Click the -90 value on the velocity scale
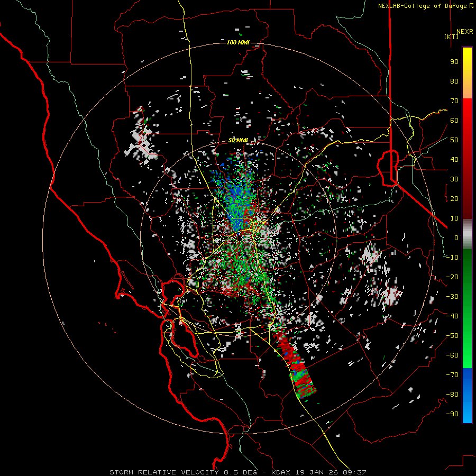 (452, 414)
